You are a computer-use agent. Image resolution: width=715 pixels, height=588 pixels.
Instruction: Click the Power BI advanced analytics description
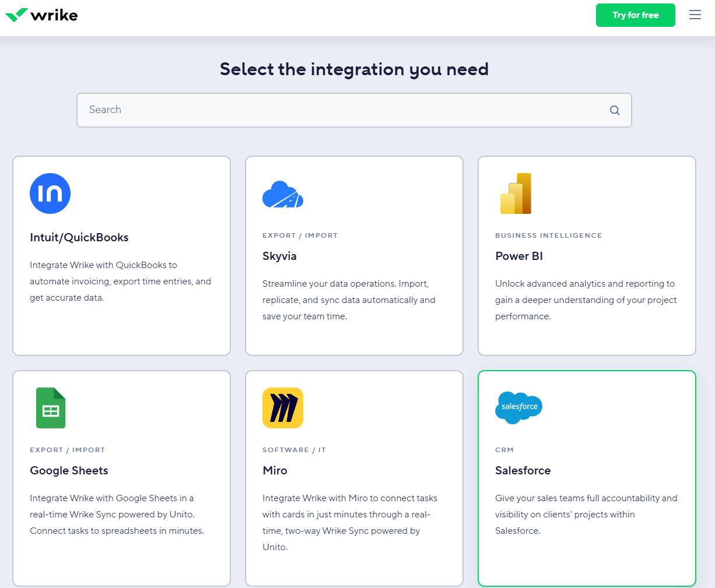tap(586, 300)
